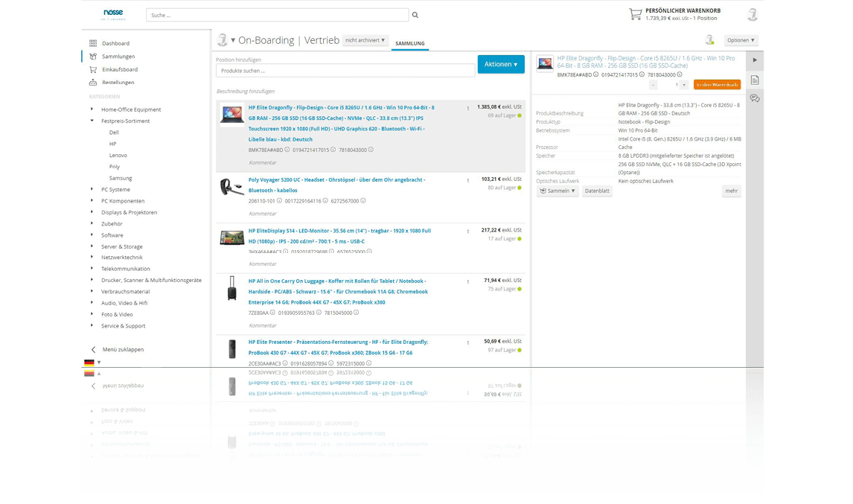
Task: Go to Dashboard in sidebar menu
Action: (x=115, y=43)
